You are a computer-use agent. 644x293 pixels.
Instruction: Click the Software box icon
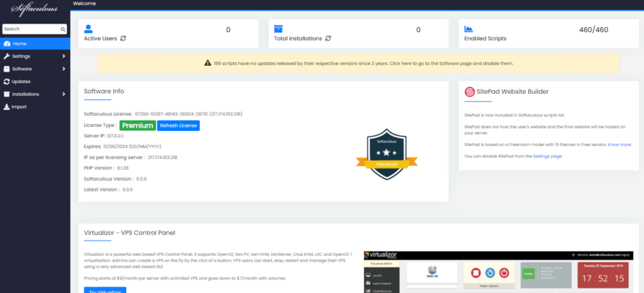6,69
